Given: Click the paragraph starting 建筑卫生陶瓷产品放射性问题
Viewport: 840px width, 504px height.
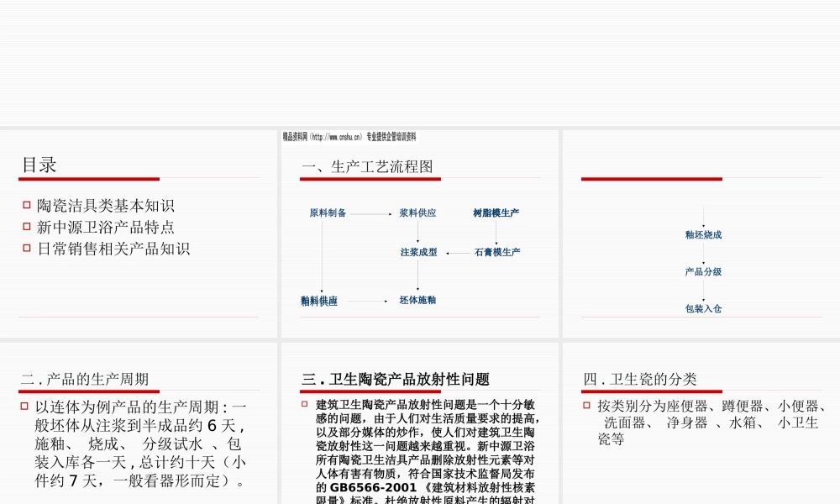Looking at the screenshot, I should tap(428, 453).
